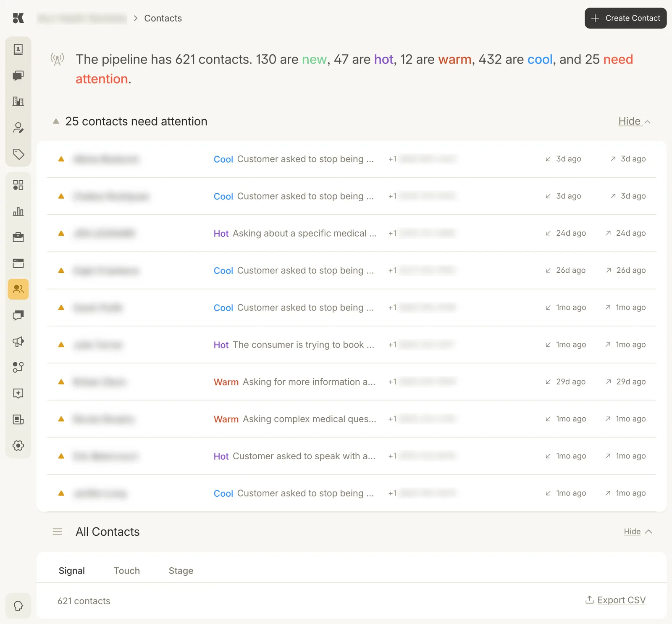Open the workflow nodes sidebar icon
672x624 pixels.
click(x=18, y=367)
